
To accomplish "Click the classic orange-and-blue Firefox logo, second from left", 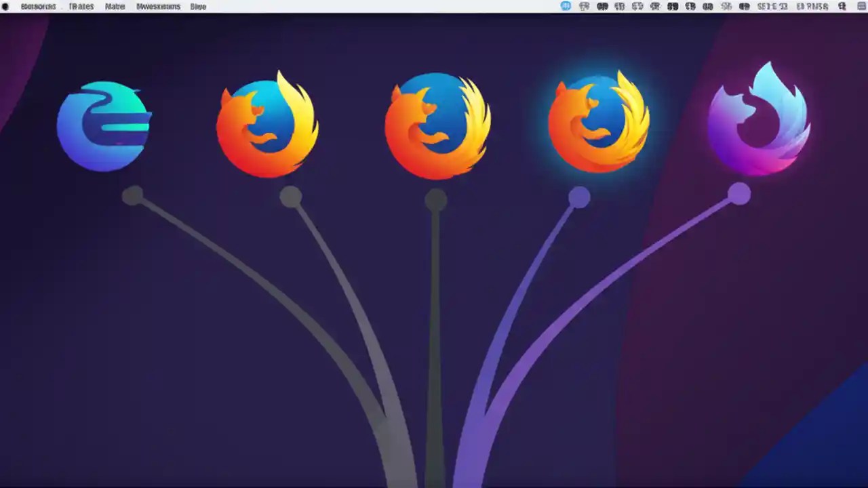I will 267,125.
